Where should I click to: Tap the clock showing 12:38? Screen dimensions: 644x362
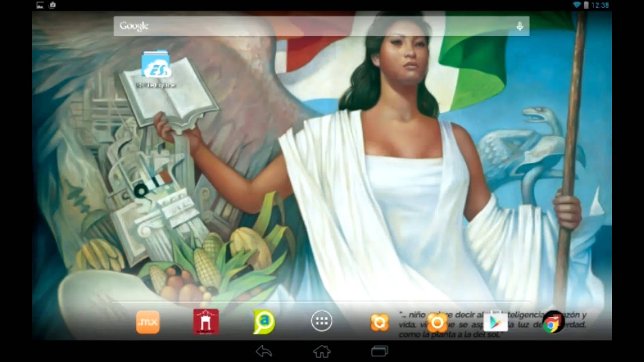pyautogui.click(x=600, y=5)
